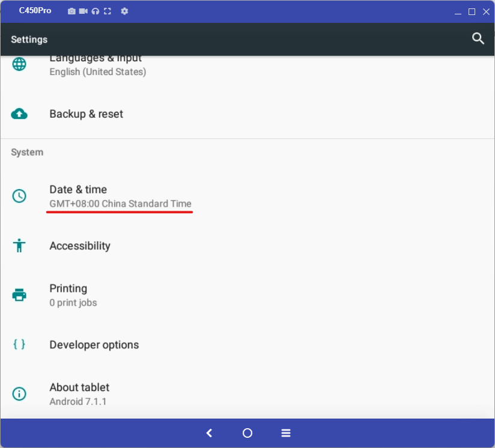Click the clock icon beside Date & time
Viewport: 495px width, 448px height.
pos(19,196)
